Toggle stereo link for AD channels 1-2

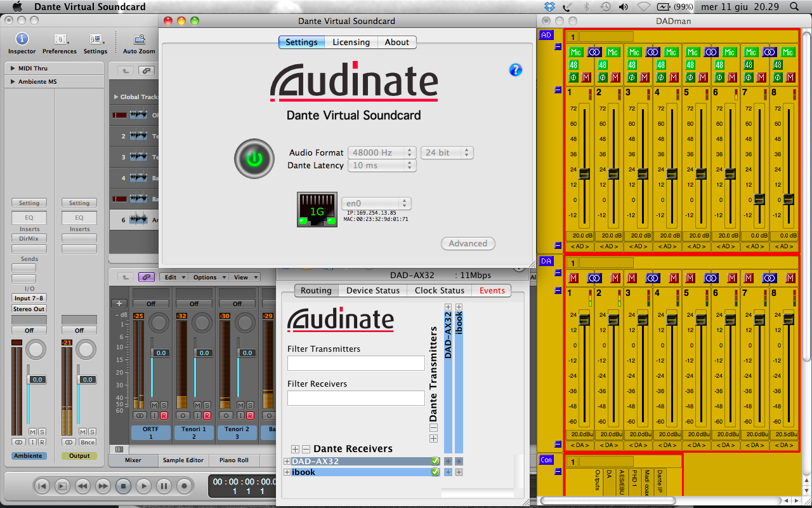[x=594, y=52]
